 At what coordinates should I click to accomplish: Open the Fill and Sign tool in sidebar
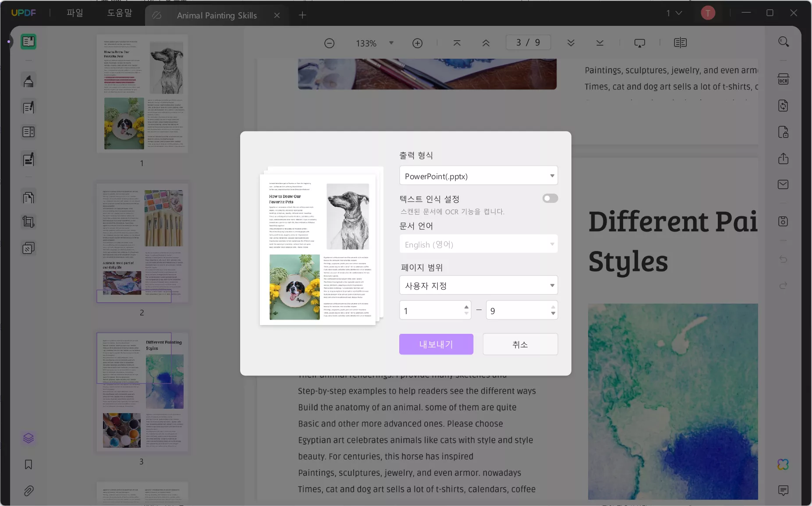coord(28,159)
